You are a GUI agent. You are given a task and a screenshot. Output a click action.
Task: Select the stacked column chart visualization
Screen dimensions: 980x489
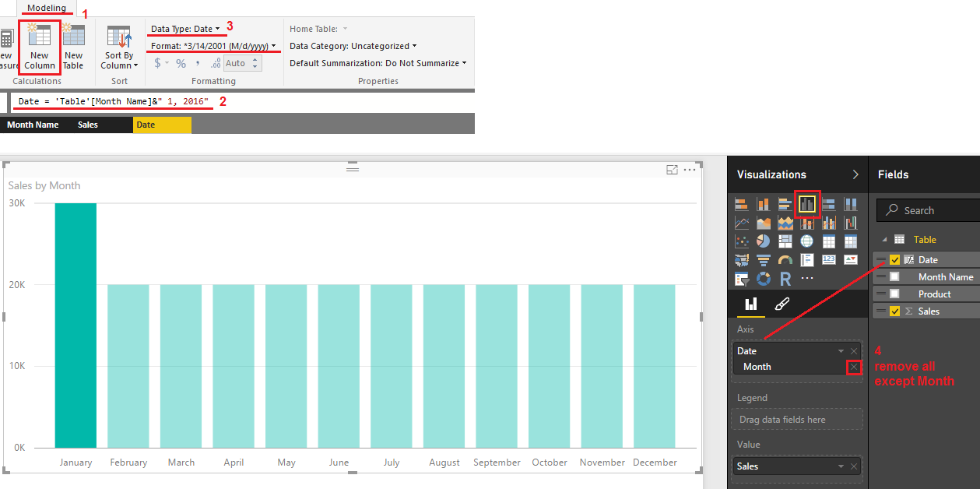coord(764,204)
